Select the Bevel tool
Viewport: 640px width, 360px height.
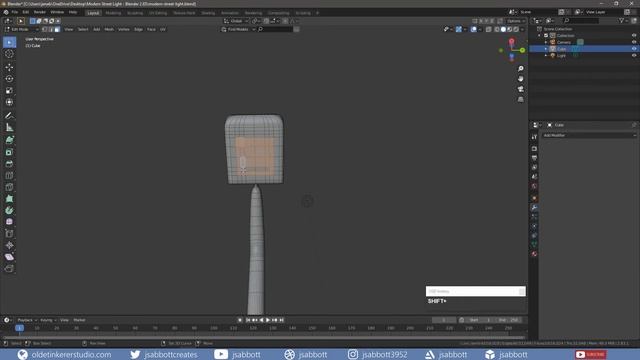pyautogui.click(x=9, y=164)
